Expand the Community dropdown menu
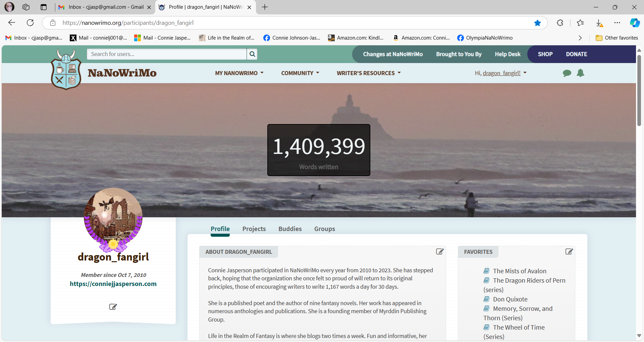Screen dimensions: 644x342 click(300, 73)
